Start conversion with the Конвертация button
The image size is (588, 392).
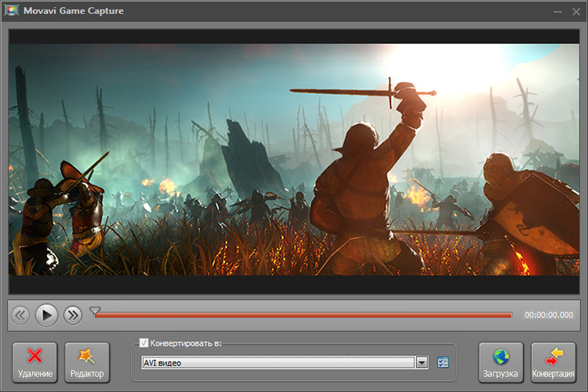(553, 363)
